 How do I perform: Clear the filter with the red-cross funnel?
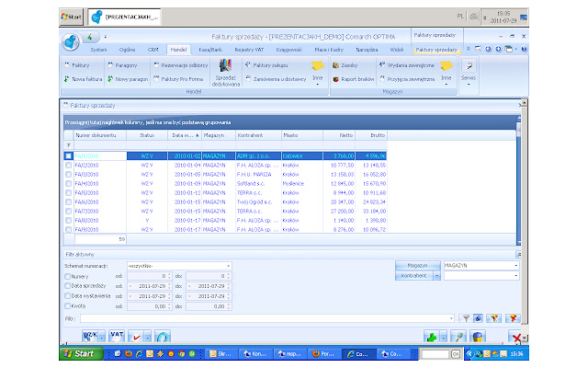point(513,319)
